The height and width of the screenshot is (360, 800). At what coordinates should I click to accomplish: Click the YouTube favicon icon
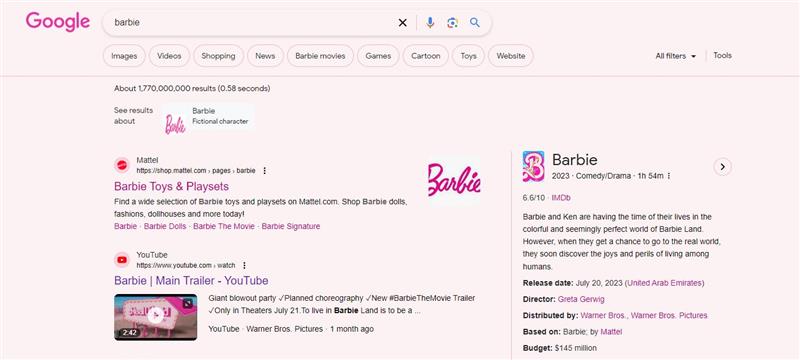122,260
